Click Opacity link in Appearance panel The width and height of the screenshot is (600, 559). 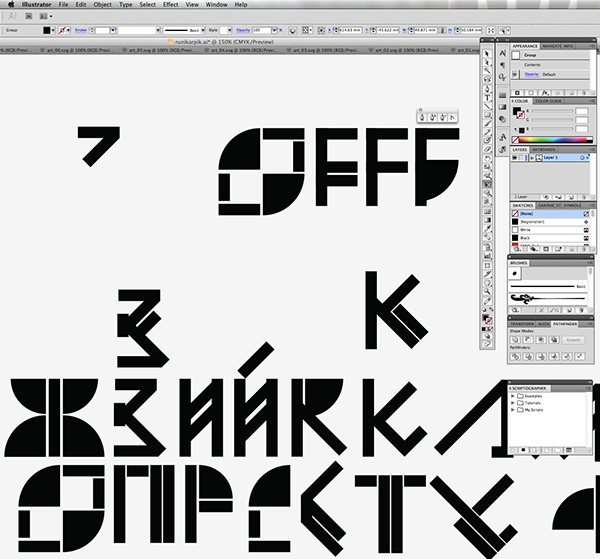tap(532, 74)
